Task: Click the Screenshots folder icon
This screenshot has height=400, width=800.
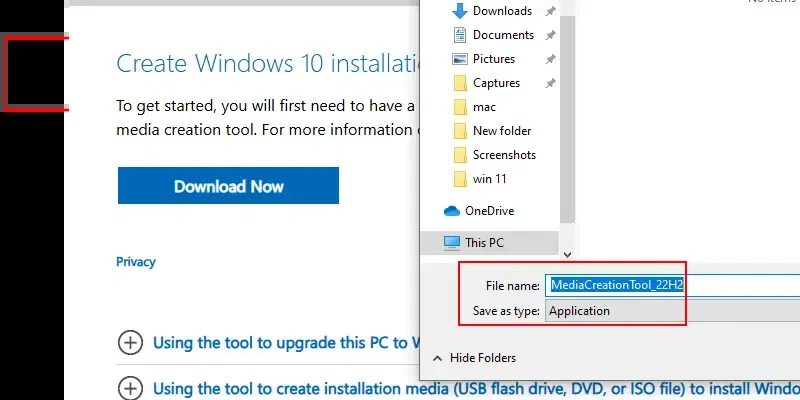Action: 460,155
